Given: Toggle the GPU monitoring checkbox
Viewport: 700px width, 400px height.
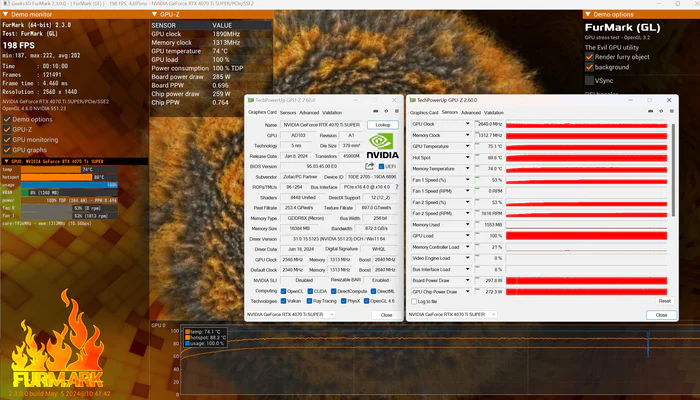Looking at the screenshot, I should tap(7, 140).
